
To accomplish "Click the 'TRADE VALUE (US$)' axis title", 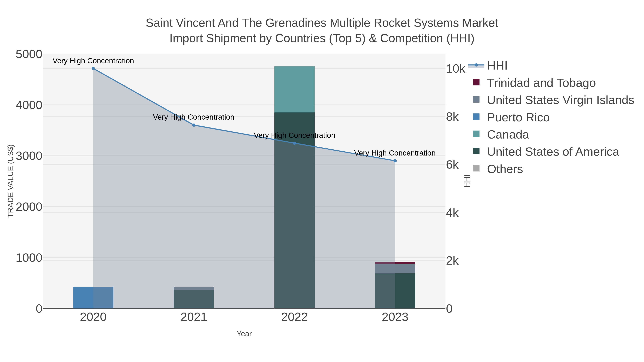I will click(x=11, y=181).
